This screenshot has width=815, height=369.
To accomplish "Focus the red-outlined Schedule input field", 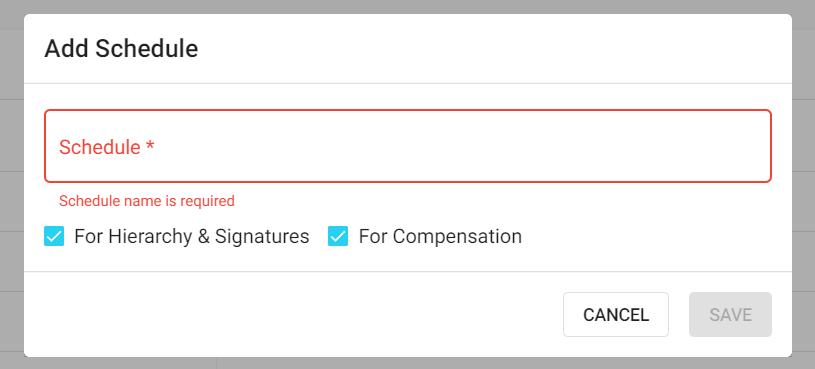I will pyautogui.click(x=408, y=146).
